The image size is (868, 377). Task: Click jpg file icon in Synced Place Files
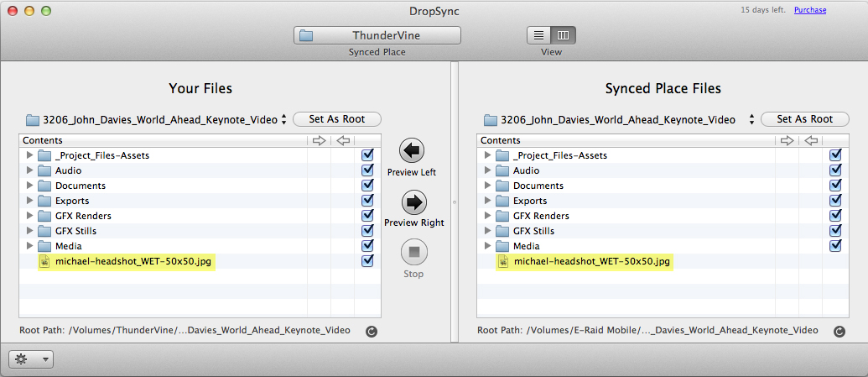tap(503, 261)
